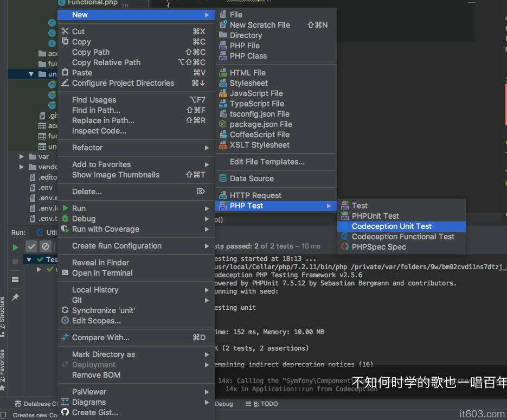The image size is (507, 420).
Task: Choose Reveal in Finder from context menu
Action: [100, 263]
